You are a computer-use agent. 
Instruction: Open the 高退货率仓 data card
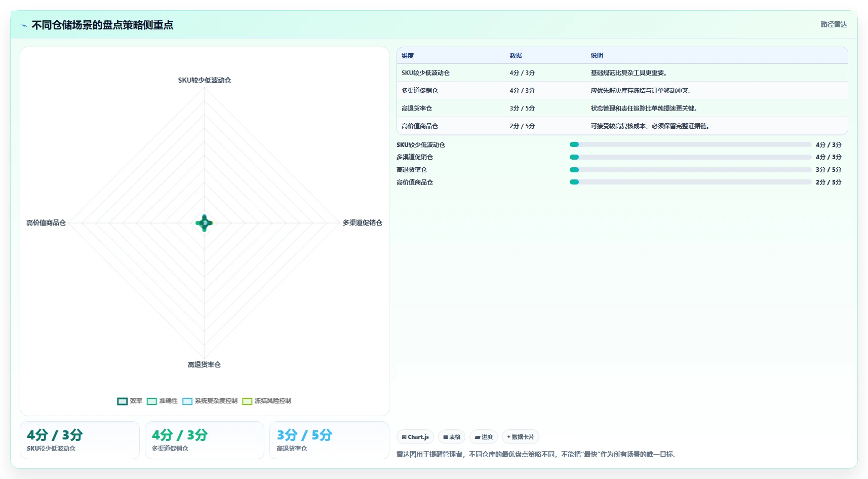pos(329,440)
